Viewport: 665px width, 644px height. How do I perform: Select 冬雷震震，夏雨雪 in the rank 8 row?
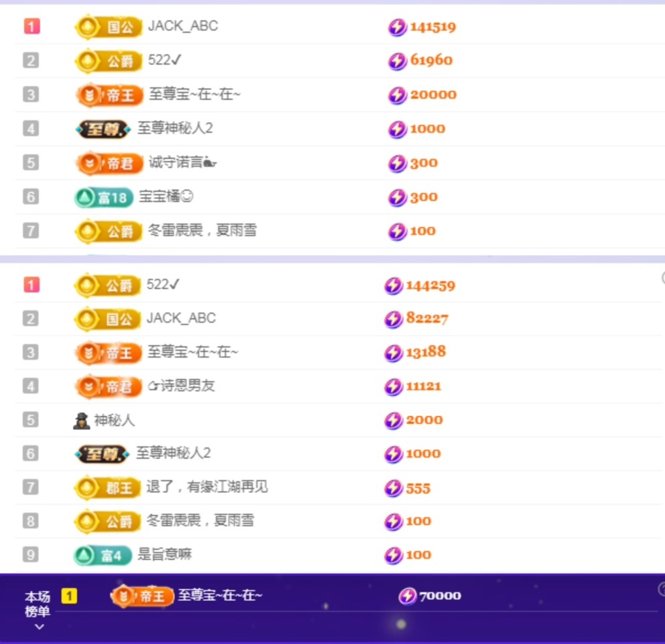[x=200, y=520]
